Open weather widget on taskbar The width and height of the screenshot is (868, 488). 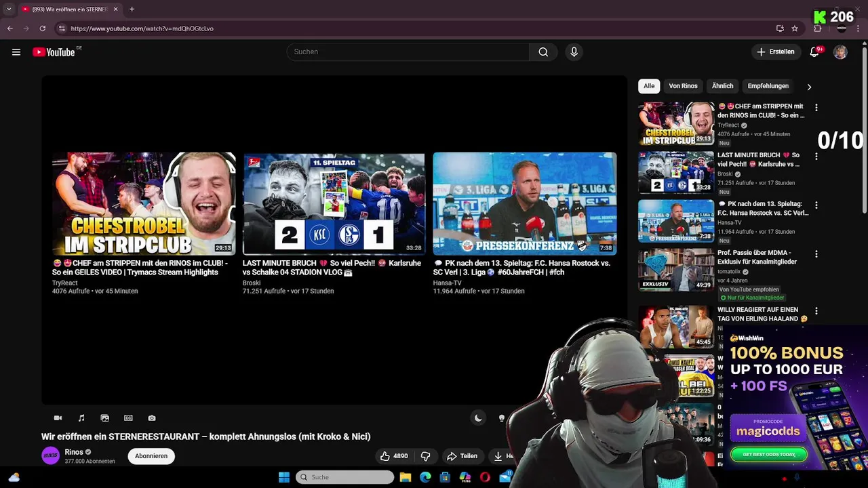click(14, 477)
